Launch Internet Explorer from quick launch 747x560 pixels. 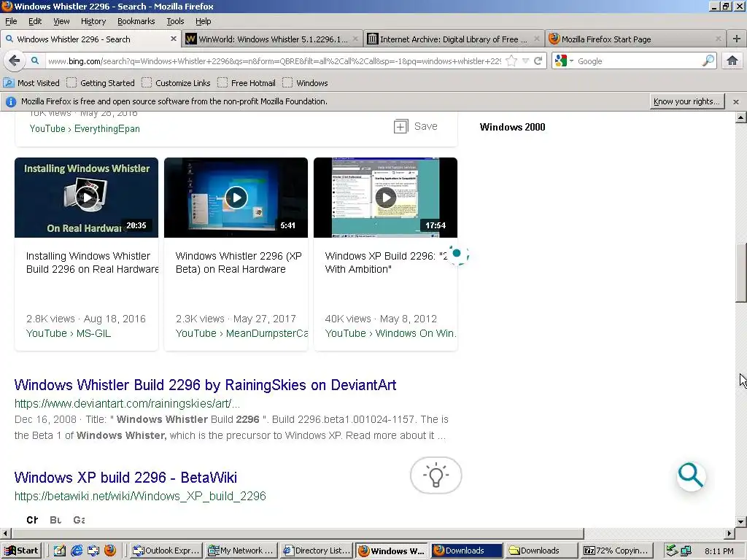coord(76,551)
